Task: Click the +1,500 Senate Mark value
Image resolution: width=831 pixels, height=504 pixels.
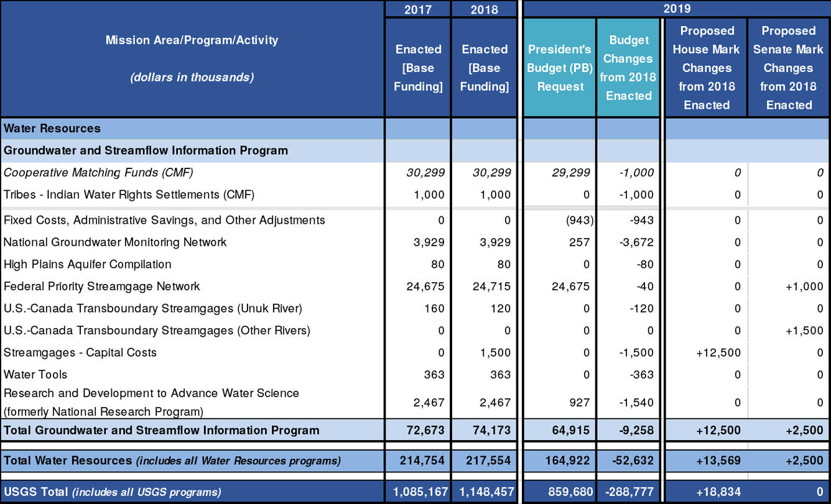Action: click(804, 330)
